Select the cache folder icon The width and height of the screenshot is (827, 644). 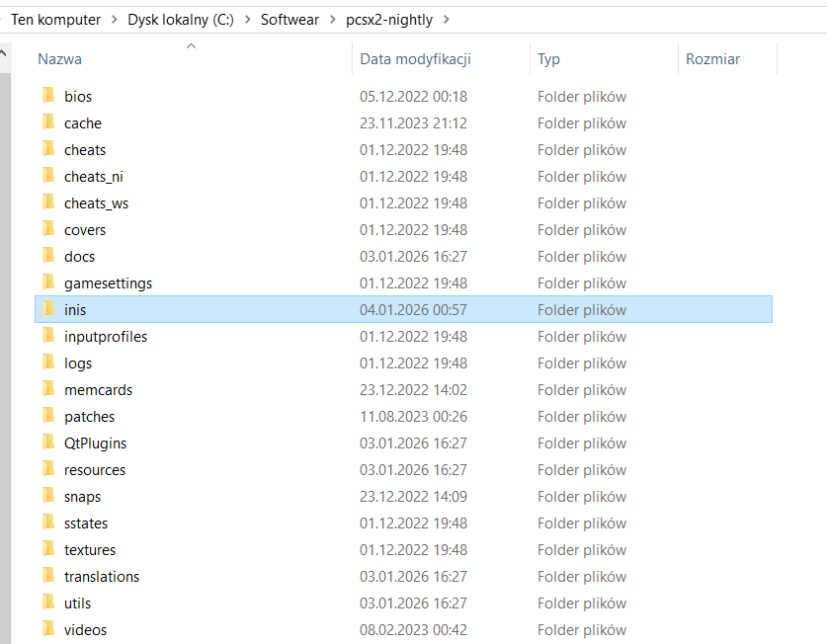[48, 122]
